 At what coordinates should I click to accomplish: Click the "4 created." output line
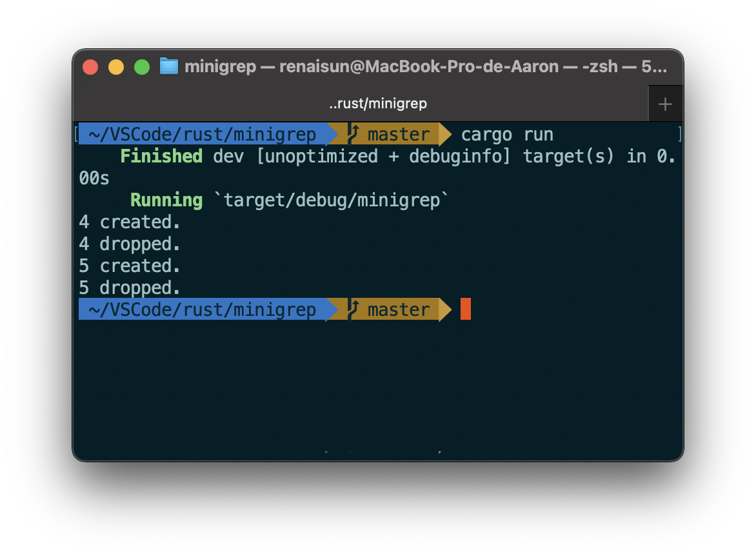pyautogui.click(x=130, y=222)
